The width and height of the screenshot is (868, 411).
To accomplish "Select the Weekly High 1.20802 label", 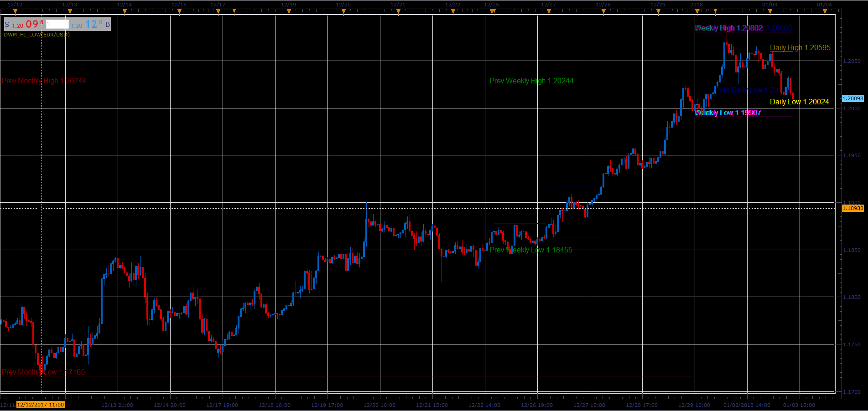I will click(x=728, y=28).
